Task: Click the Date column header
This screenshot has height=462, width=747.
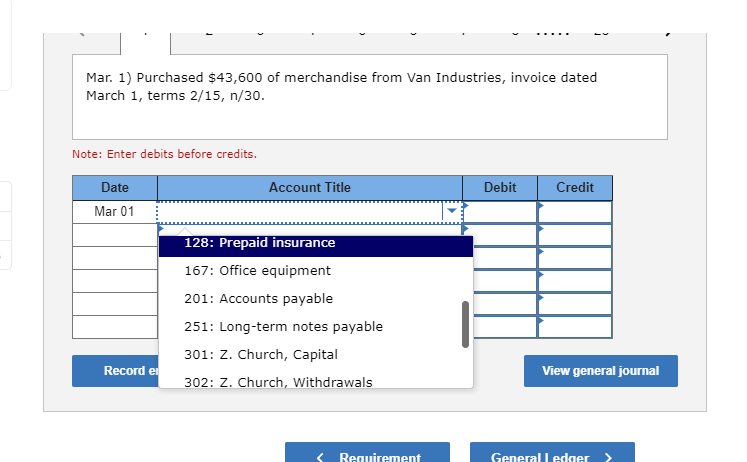Action: (115, 188)
